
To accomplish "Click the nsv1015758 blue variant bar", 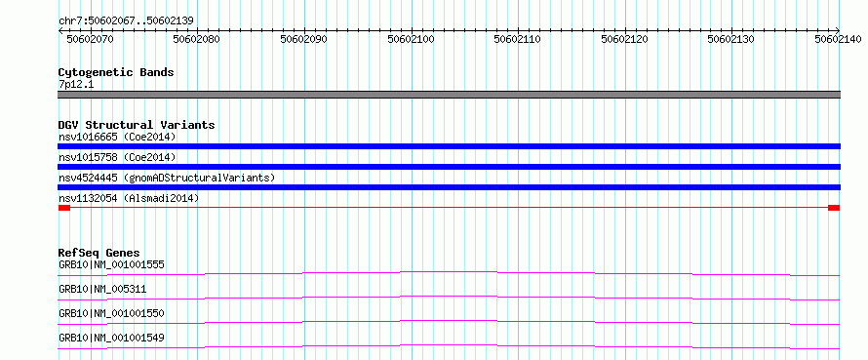I will [x=449, y=167].
